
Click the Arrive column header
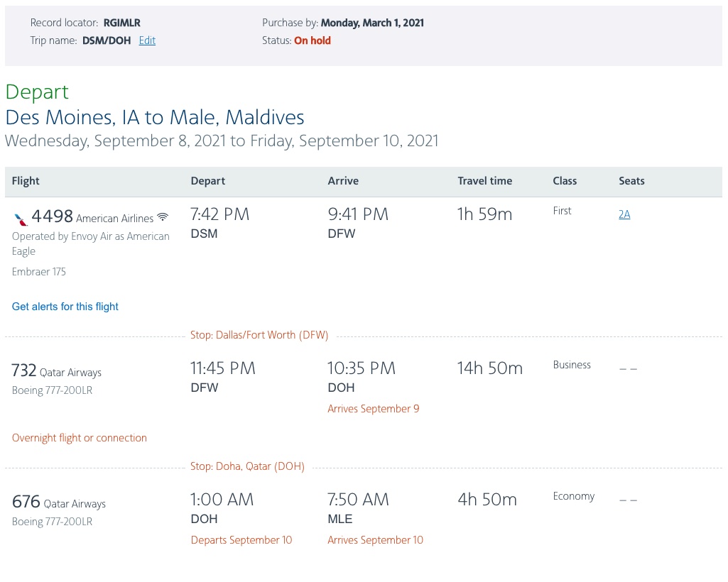343,181
